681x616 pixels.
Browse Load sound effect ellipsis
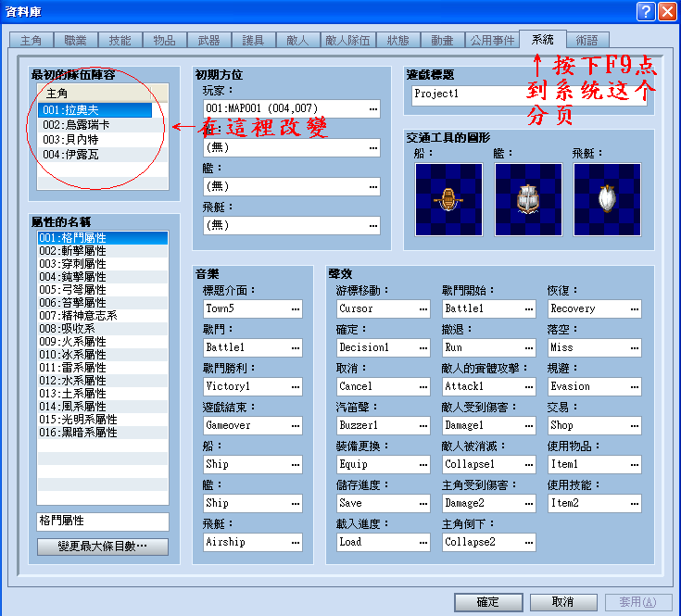[423, 542]
